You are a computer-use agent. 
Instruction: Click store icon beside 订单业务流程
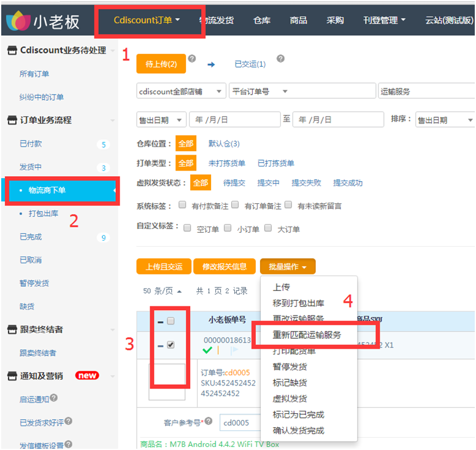[x=12, y=120]
